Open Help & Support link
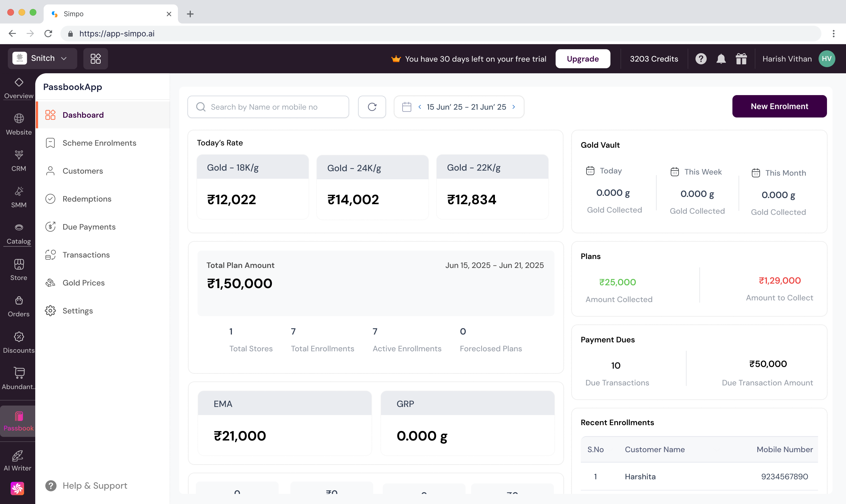Screen dimensions: 846x504 95,486
